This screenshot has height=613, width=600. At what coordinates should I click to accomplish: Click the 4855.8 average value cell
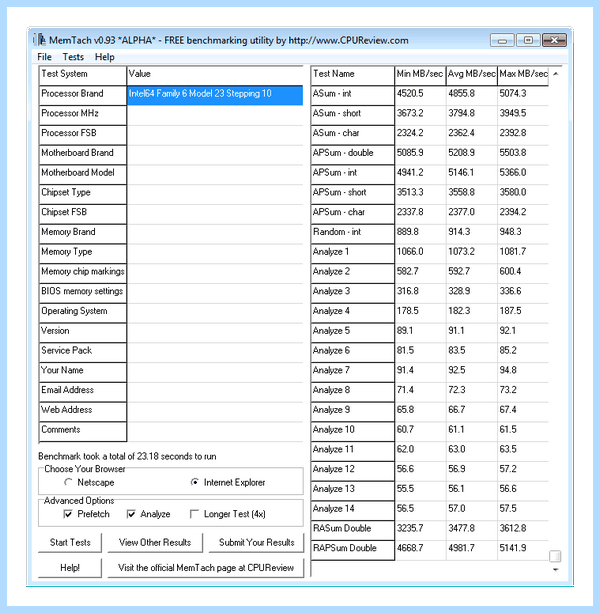[471, 95]
